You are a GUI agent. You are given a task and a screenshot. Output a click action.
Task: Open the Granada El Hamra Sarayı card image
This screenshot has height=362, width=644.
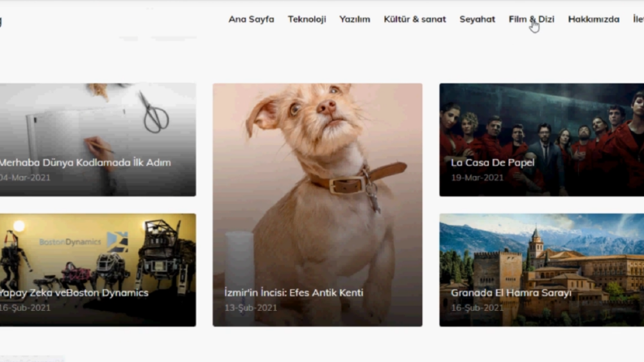tap(542, 270)
